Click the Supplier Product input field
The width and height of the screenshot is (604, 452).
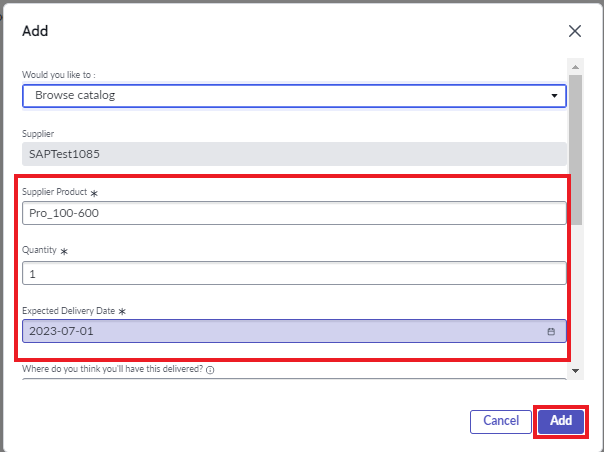[294, 213]
